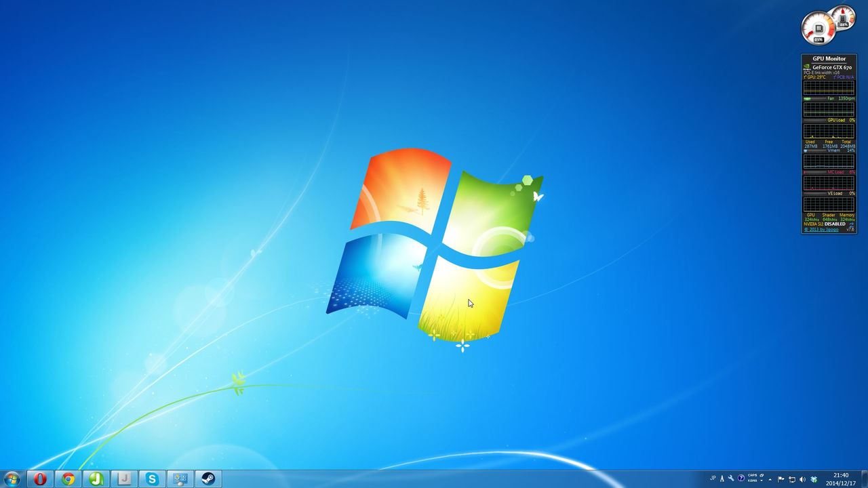Restore the language bar icon

tap(762, 476)
